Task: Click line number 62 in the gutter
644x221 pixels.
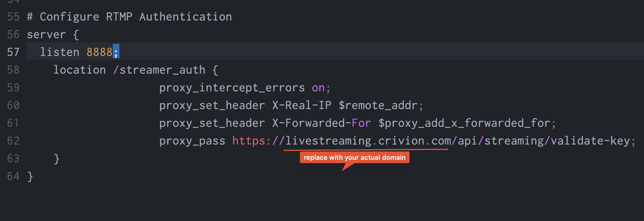Action: [x=13, y=141]
